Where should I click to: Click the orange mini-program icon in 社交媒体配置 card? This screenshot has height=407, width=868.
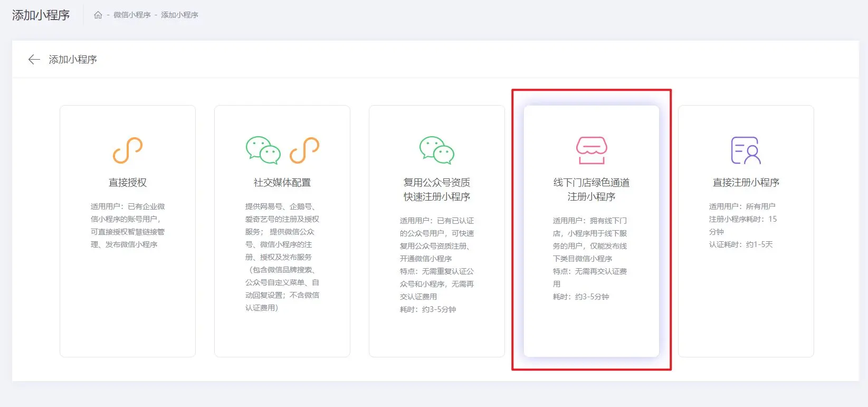(304, 150)
